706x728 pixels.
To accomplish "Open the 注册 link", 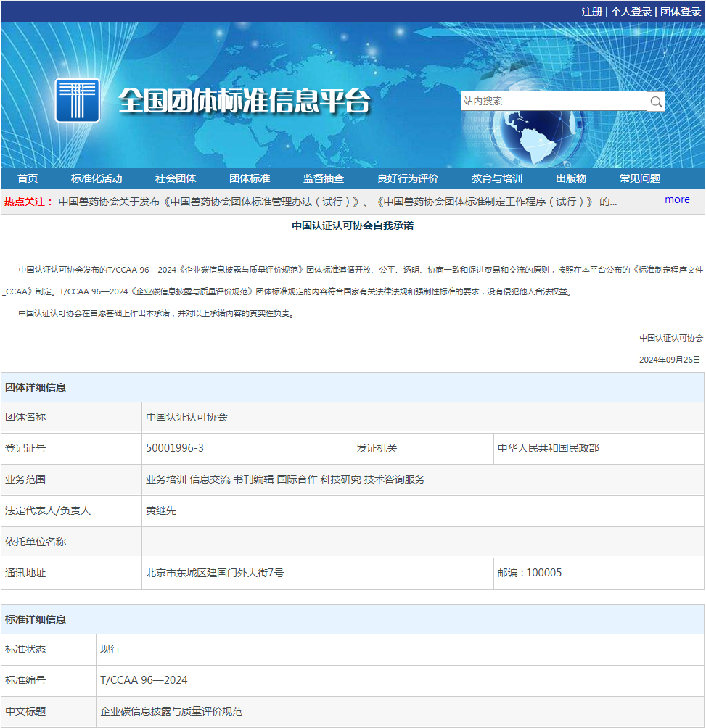I will 592,12.
